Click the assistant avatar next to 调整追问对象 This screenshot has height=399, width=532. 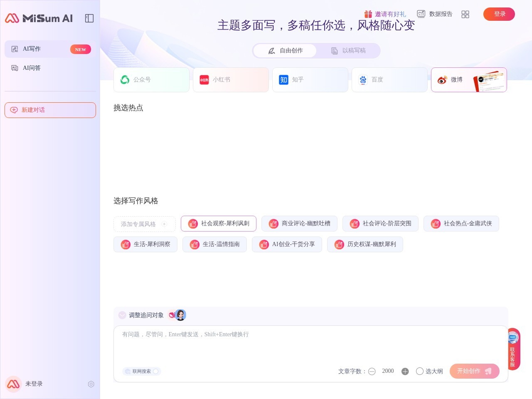180,315
